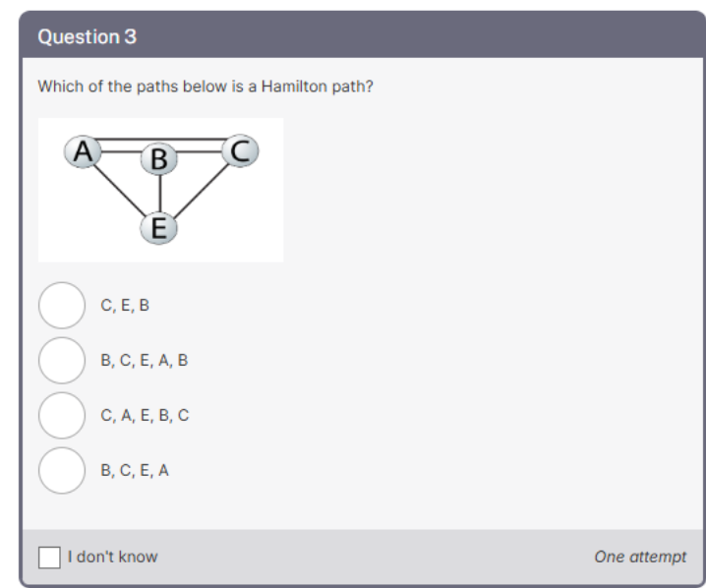Click node B in the graph diagram
The image size is (706, 588).
(x=158, y=159)
